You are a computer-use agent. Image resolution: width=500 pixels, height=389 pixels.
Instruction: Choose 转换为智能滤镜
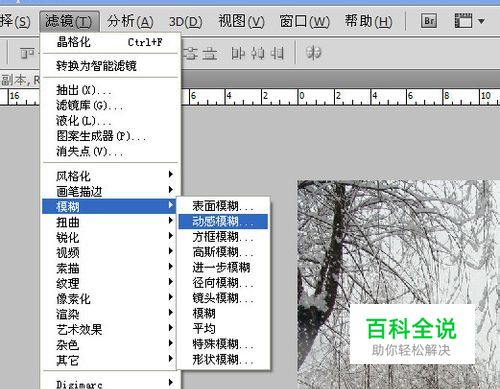(x=110, y=66)
